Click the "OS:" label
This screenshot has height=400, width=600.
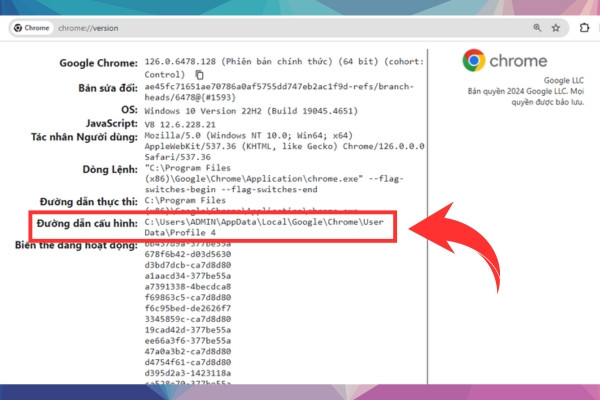pos(129,110)
